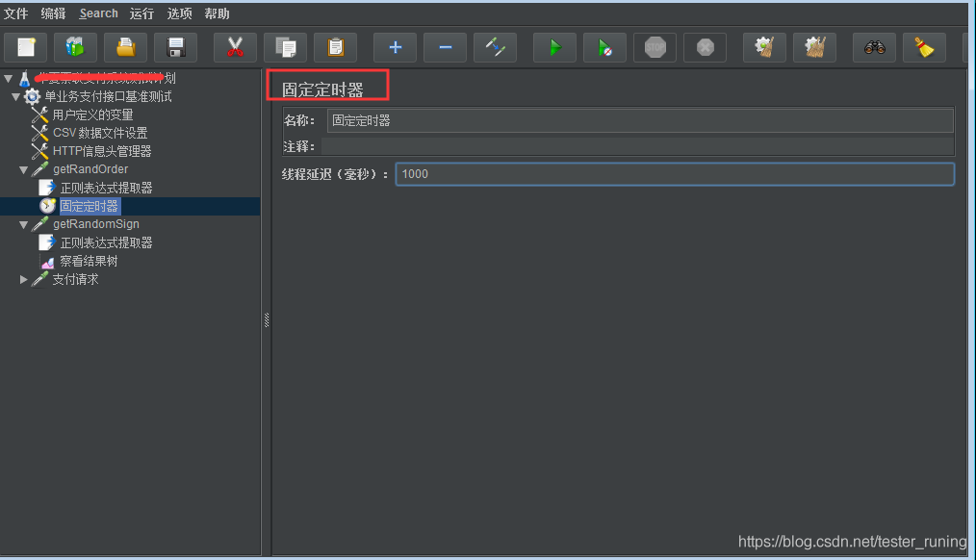The image size is (976, 560).
Task: Select 单业务支付接口基准测试 thread group
Action: pyautogui.click(x=108, y=96)
